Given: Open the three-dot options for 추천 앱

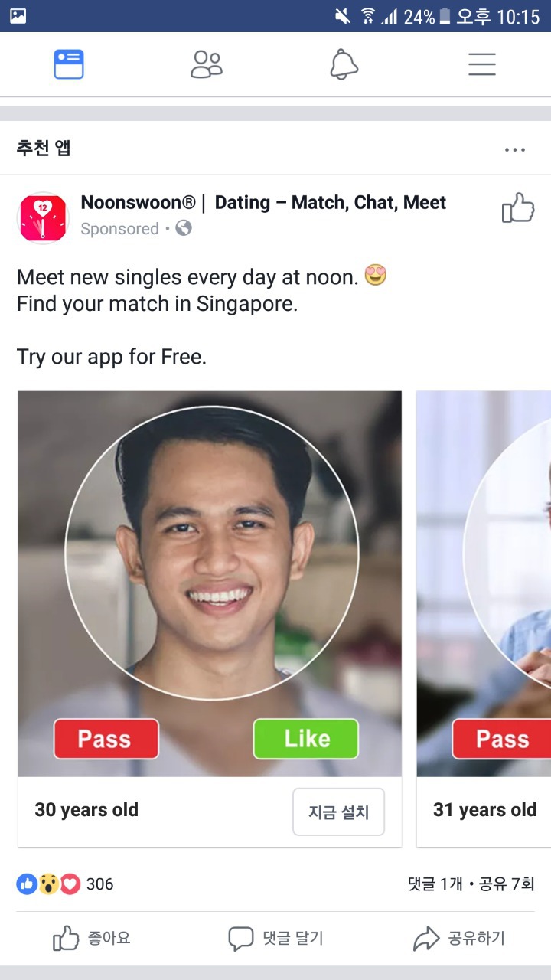Looking at the screenshot, I should (x=515, y=149).
